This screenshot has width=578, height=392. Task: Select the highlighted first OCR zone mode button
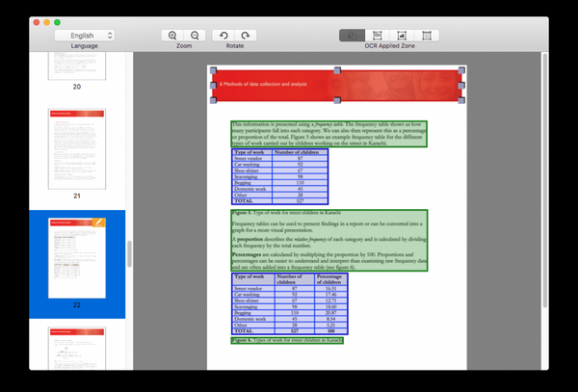coord(352,36)
